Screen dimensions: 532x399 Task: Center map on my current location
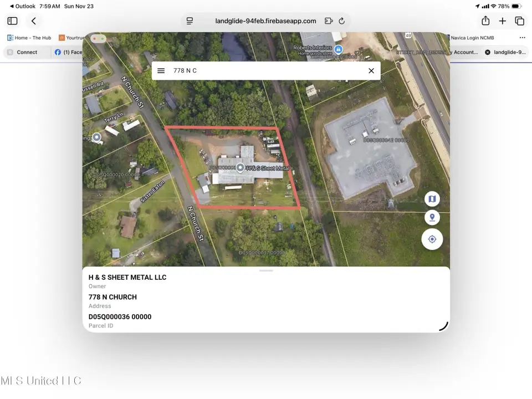tap(432, 239)
